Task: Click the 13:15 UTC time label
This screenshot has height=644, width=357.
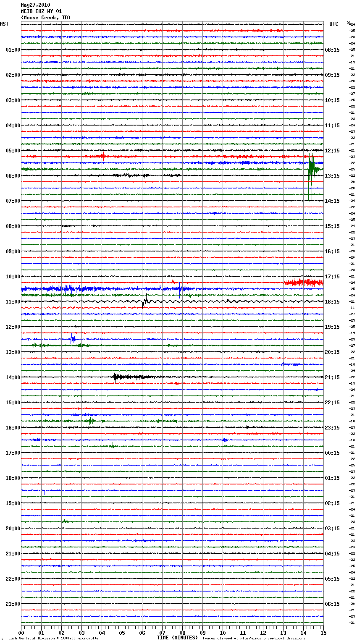Action: pos(332,176)
